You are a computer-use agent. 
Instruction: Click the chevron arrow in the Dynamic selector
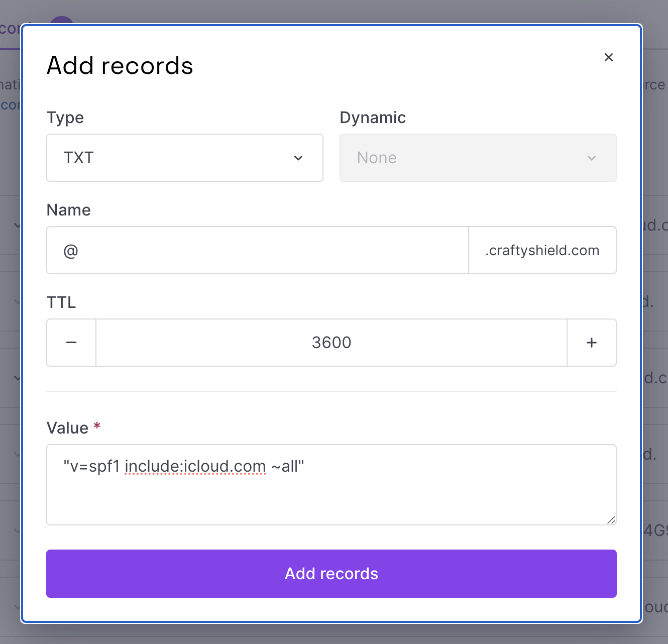tap(591, 158)
